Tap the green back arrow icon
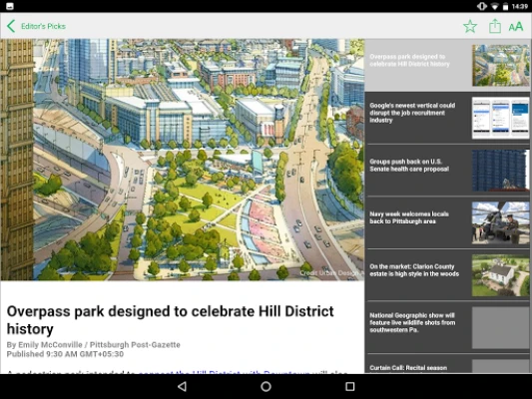This screenshot has height=399, width=532. coord(11,26)
